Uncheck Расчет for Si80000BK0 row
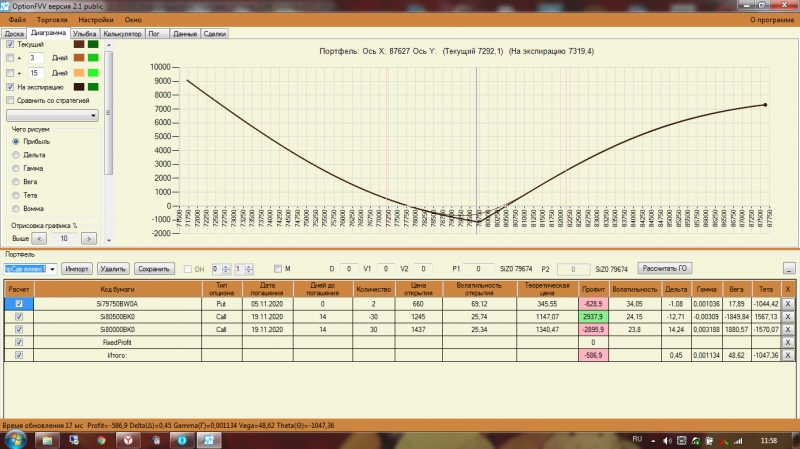This screenshot has height=449, width=800. point(19,330)
